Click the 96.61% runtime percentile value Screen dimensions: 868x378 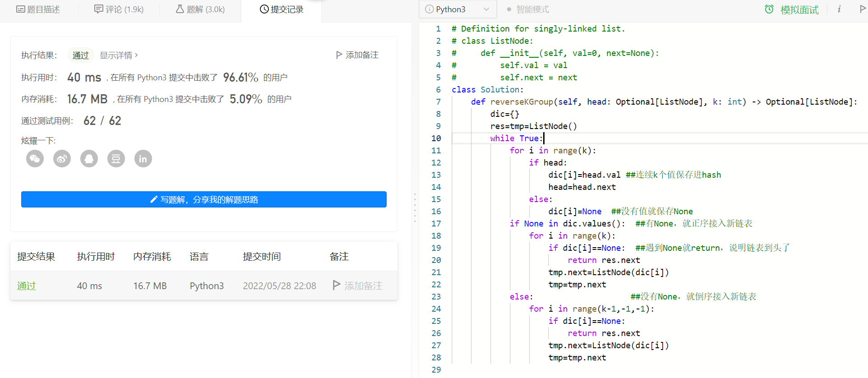[x=241, y=78]
